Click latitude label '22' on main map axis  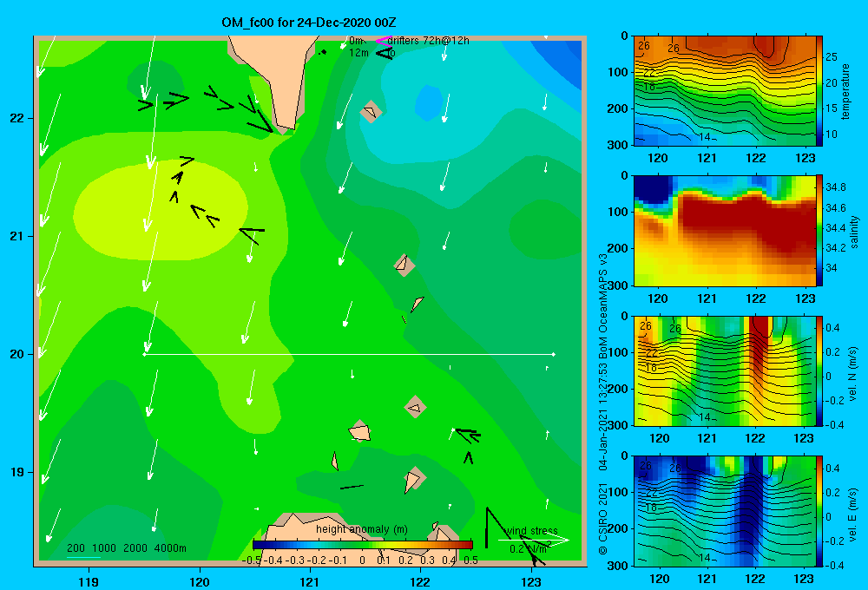coord(17,118)
